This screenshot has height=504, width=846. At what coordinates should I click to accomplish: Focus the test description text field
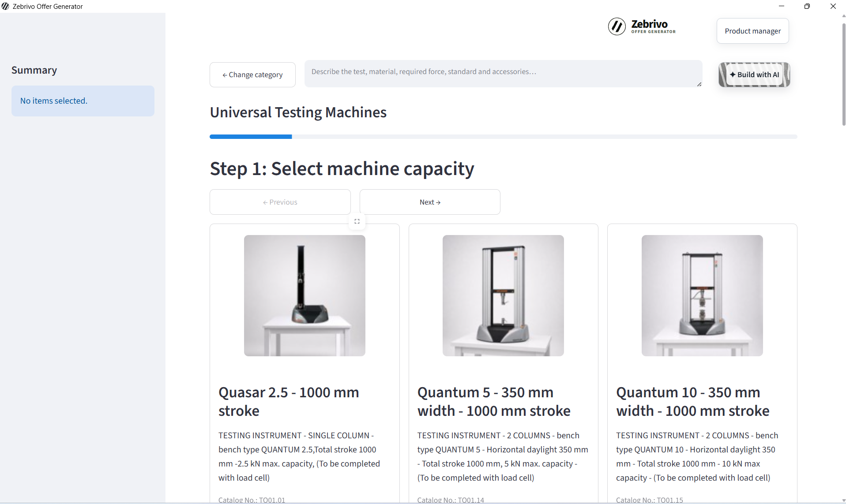(x=503, y=74)
